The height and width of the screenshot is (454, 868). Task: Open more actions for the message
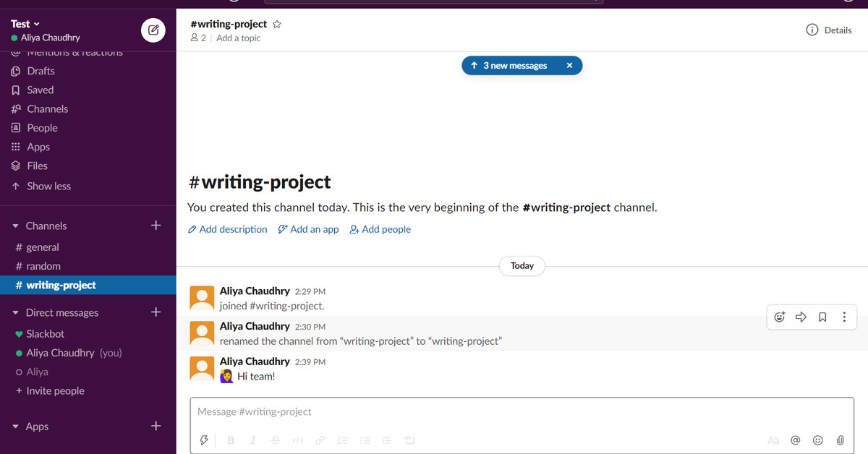point(843,317)
